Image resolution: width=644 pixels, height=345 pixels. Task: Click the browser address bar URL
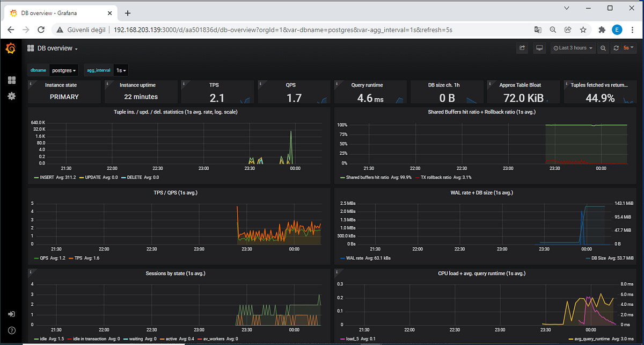[x=215, y=31]
